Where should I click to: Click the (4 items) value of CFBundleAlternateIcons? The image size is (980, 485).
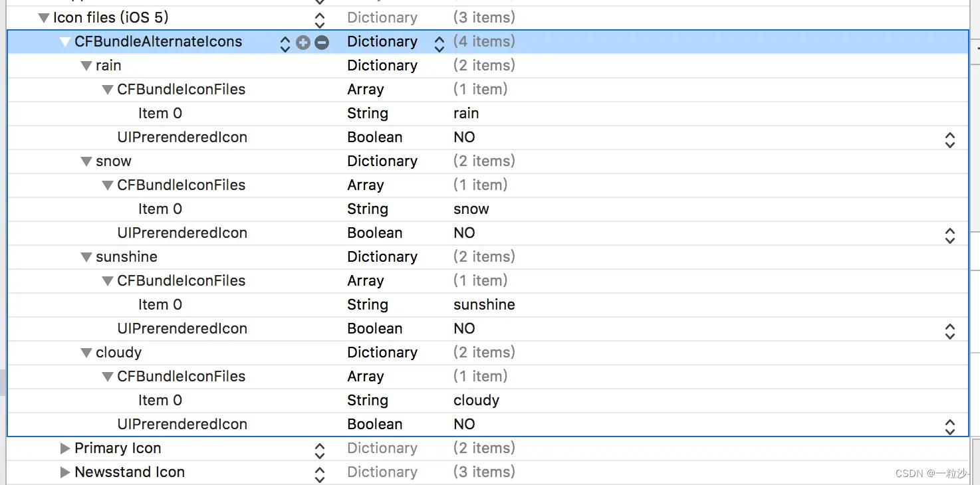pyautogui.click(x=484, y=42)
